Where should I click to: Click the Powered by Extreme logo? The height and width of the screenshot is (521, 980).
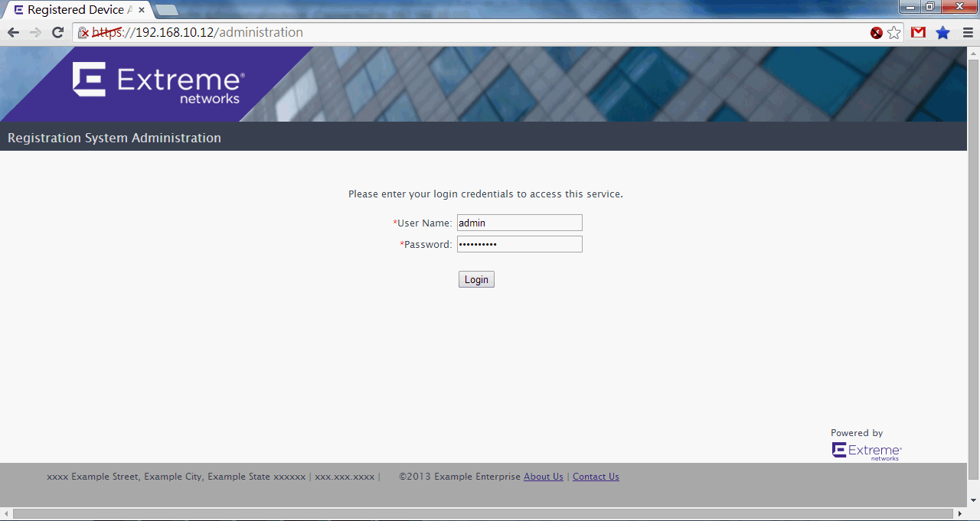pyautogui.click(x=867, y=451)
